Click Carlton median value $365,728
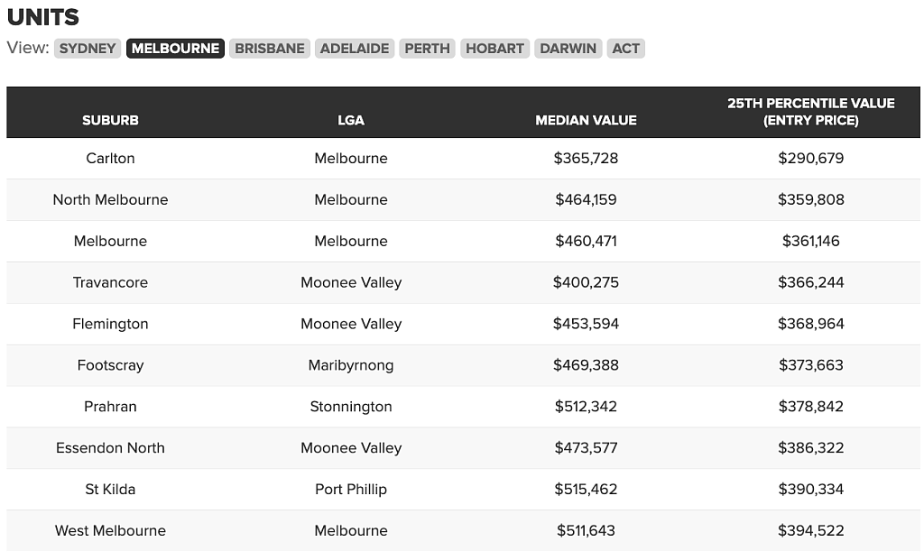The width and height of the screenshot is (924, 560). (586, 159)
